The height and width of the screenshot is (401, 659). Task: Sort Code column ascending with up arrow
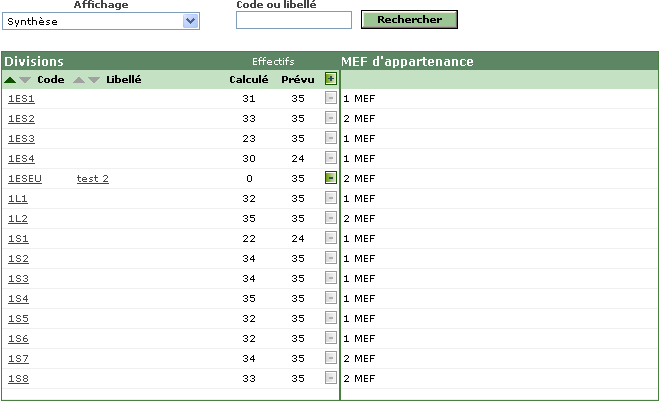click(x=10, y=80)
